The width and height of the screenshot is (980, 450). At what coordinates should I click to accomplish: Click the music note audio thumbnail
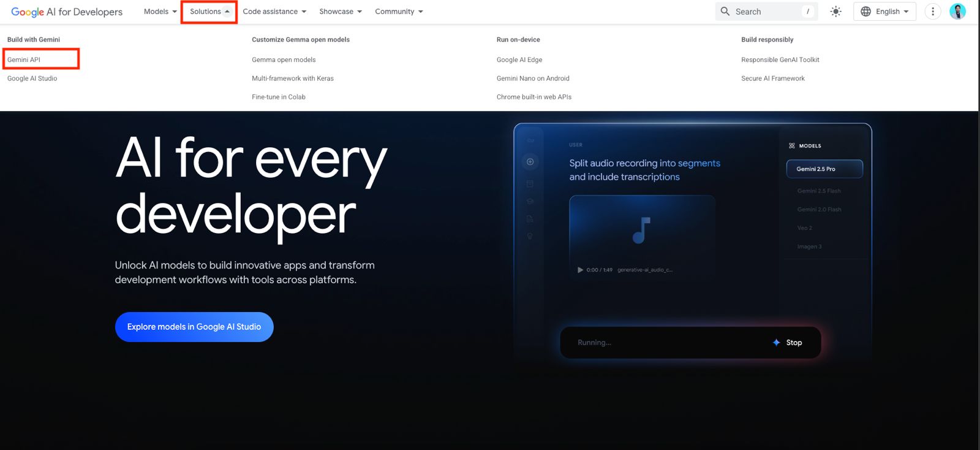[641, 231]
